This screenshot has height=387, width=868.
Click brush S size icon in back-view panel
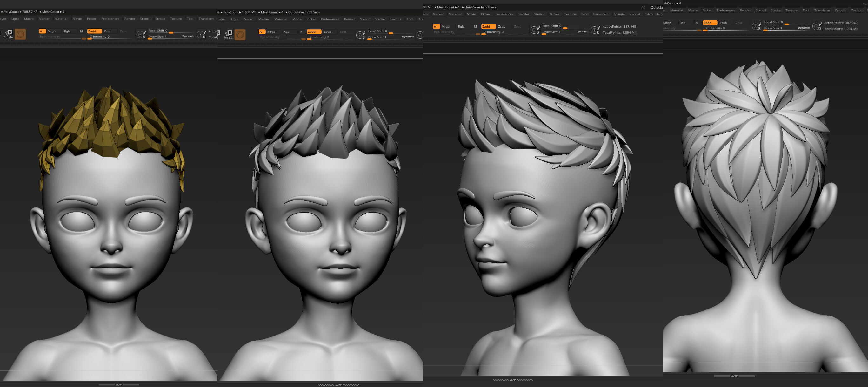click(757, 26)
